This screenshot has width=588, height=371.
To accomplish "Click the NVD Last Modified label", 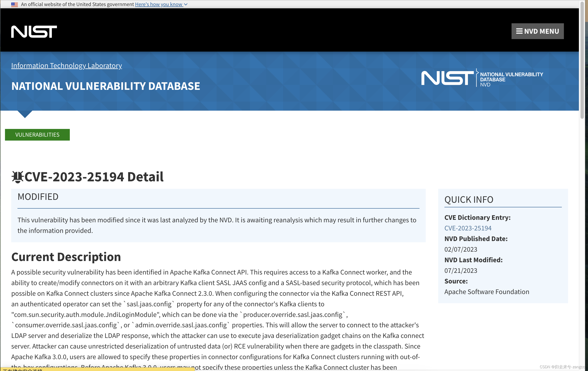I will click(x=474, y=260).
